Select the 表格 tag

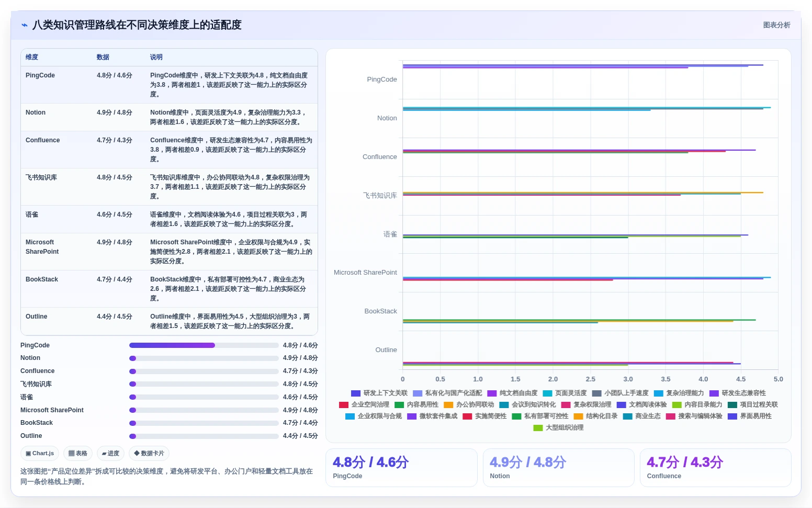click(x=78, y=454)
